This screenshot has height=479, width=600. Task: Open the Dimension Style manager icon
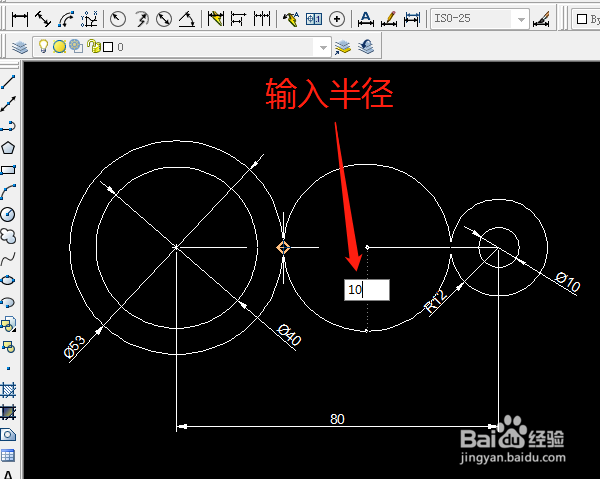point(541,19)
